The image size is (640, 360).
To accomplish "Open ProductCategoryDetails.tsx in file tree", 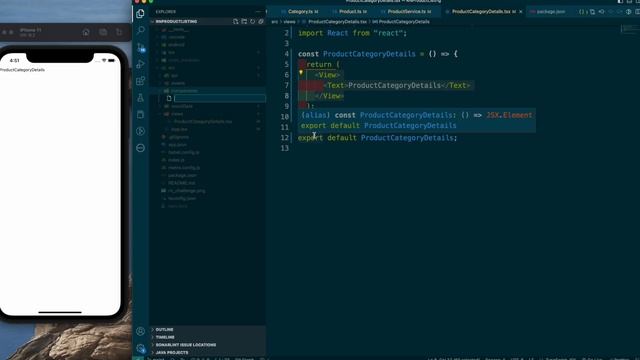I will [202, 122].
